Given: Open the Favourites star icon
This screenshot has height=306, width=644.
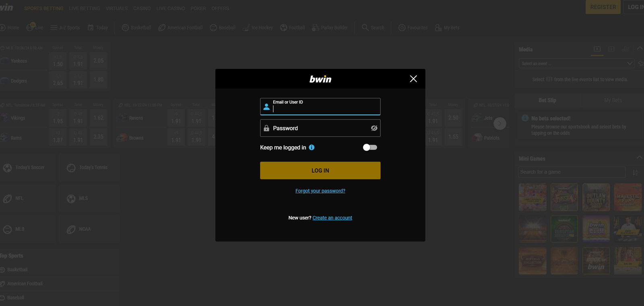Looking at the screenshot, I should pos(402,28).
